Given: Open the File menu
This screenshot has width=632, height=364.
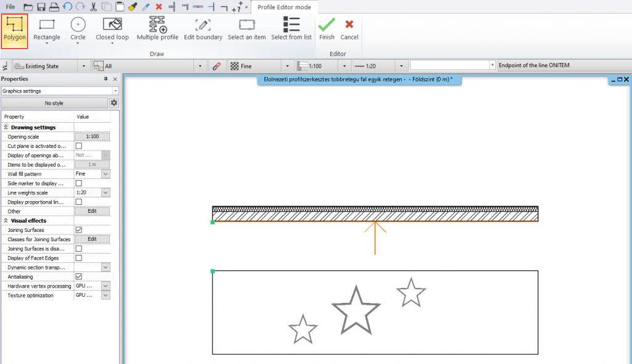Looking at the screenshot, I should pyautogui.click(x=10, y=7).
